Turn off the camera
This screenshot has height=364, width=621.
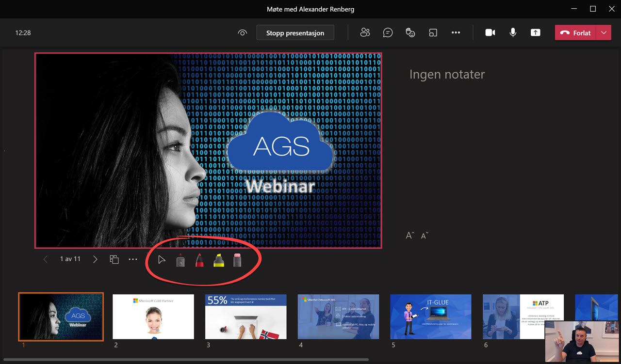tap(490, 32)
